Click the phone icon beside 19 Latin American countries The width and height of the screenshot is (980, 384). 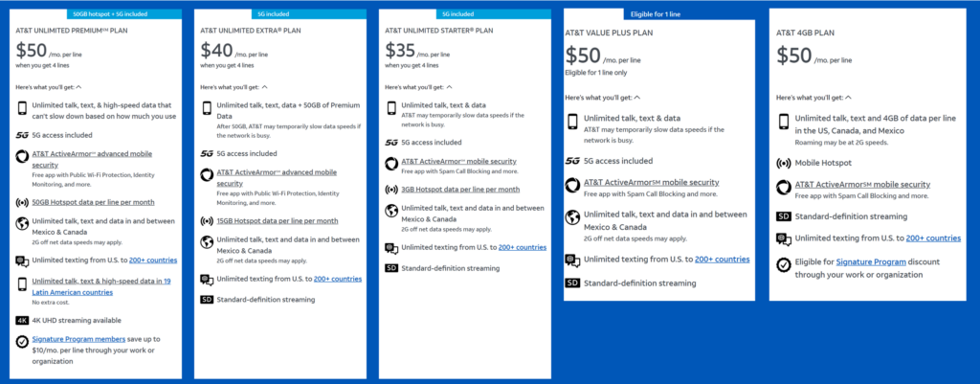pyautogui.click(x=23, y=284)
